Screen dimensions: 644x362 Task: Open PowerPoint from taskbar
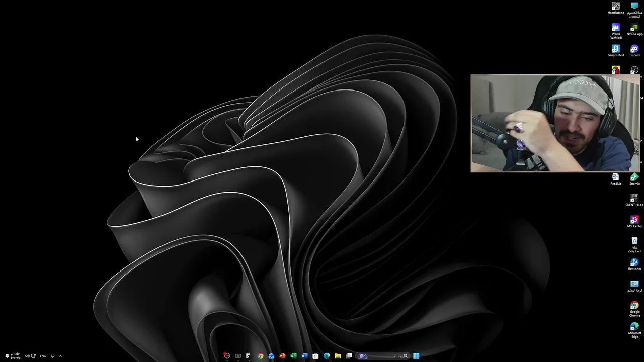282,356
